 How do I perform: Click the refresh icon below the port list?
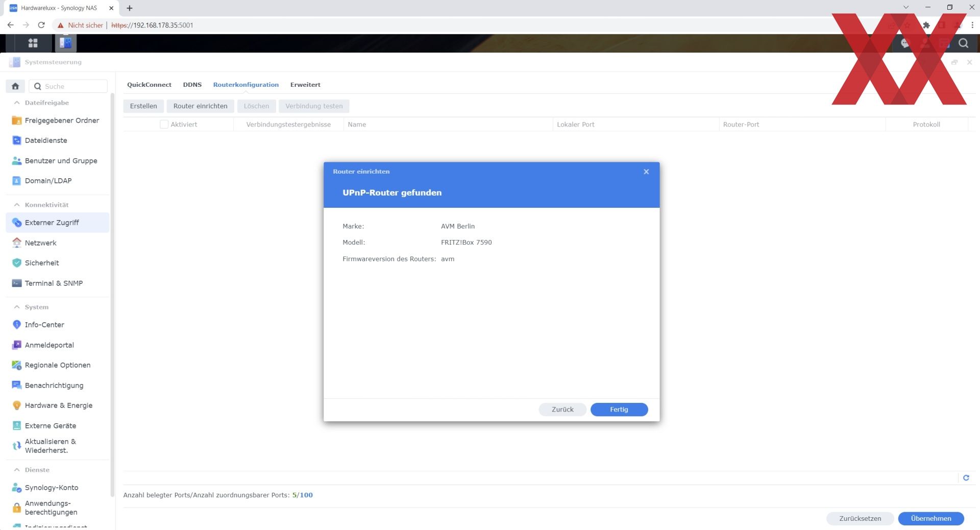966,478
